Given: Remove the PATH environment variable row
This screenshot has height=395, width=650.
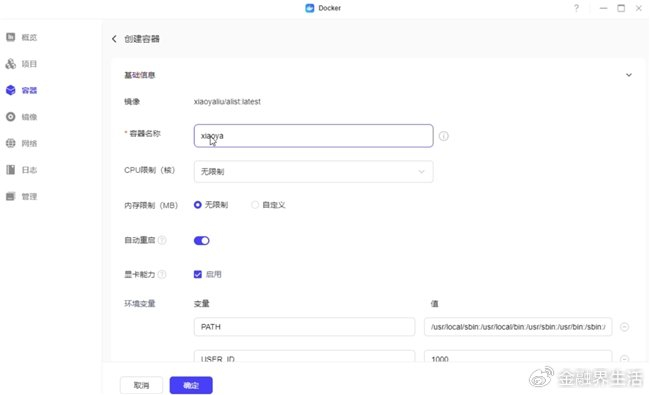Looking at the screenshot, I should (x=624, y=327).
